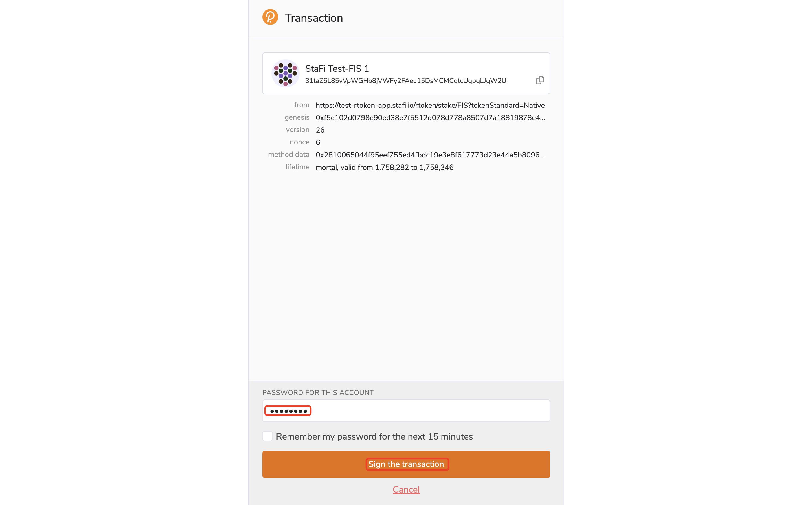Click the account address starting with 31taZ6L

405,81
